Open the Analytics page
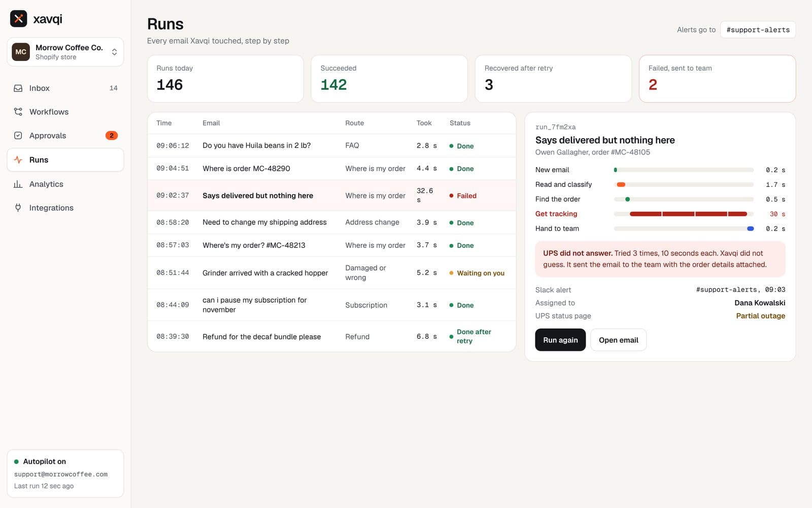 click(65, 184)
